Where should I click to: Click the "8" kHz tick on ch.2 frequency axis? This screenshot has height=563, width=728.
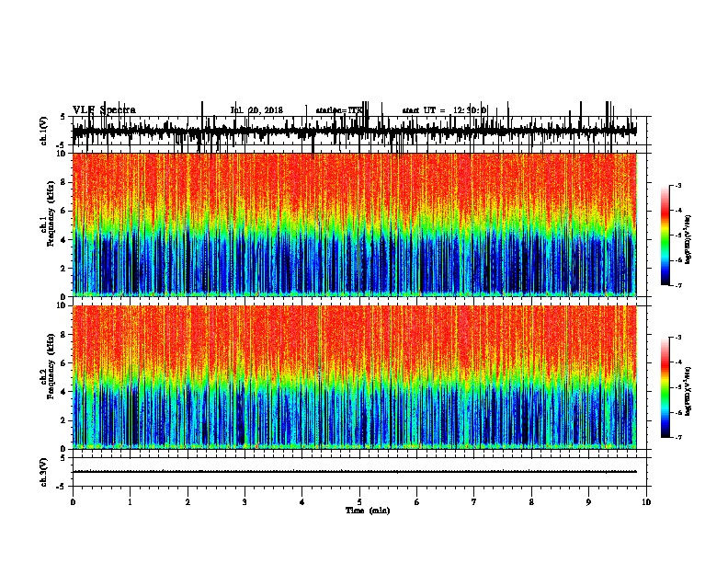[64, 335]
